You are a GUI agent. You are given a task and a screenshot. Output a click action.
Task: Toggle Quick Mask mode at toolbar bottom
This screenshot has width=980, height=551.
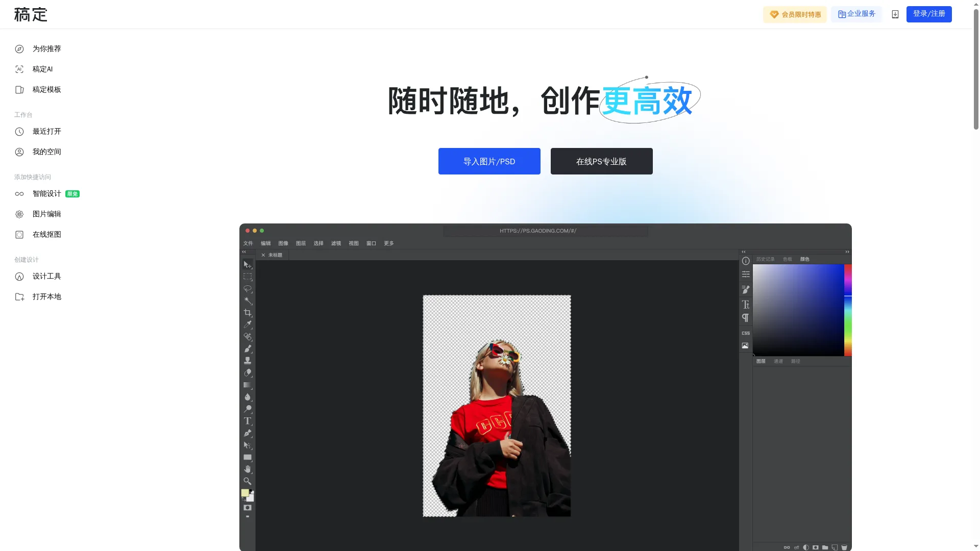(248, 508)
